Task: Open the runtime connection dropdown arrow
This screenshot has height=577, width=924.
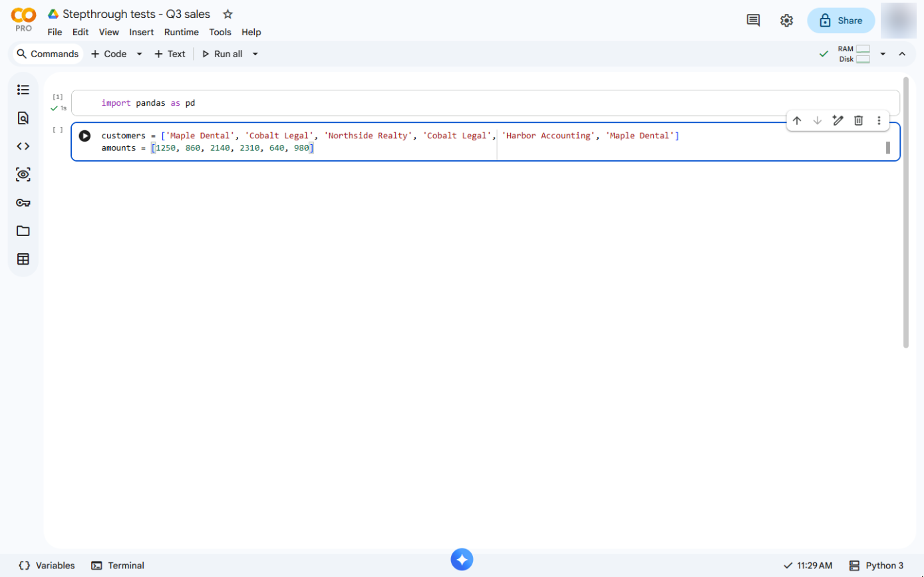Action: click(x=883, y=54)
